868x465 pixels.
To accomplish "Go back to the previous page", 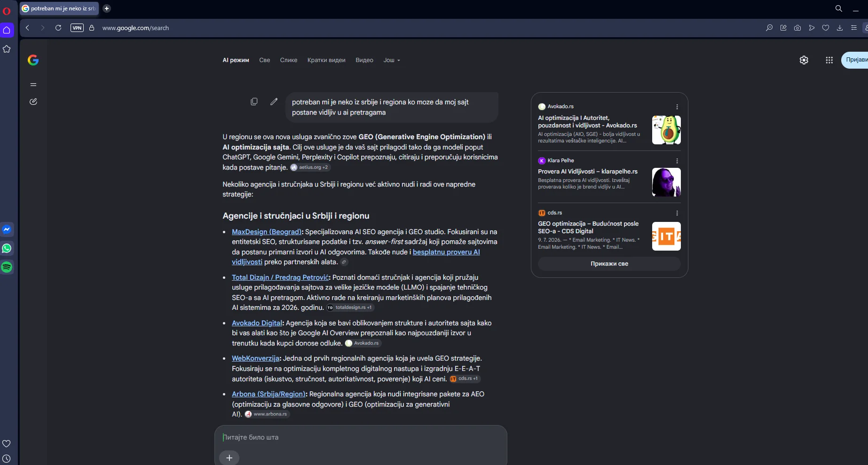I will (28, 28).
